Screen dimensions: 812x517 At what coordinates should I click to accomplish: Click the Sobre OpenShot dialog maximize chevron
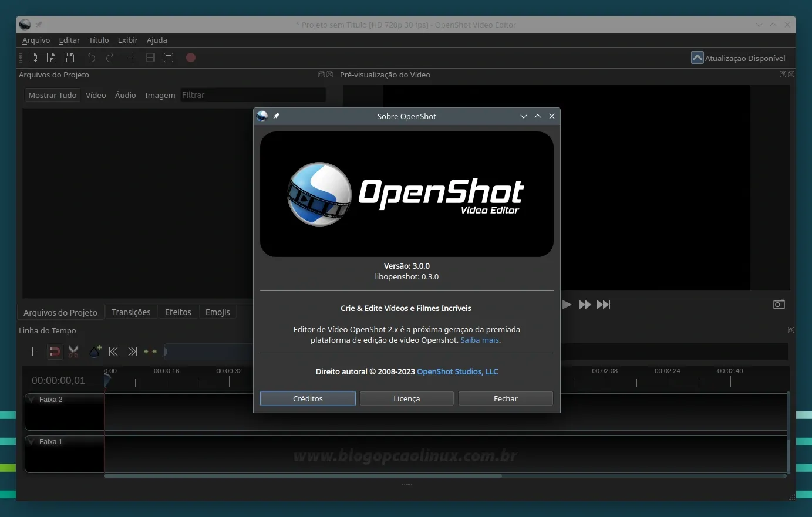[x=538, y=116]
